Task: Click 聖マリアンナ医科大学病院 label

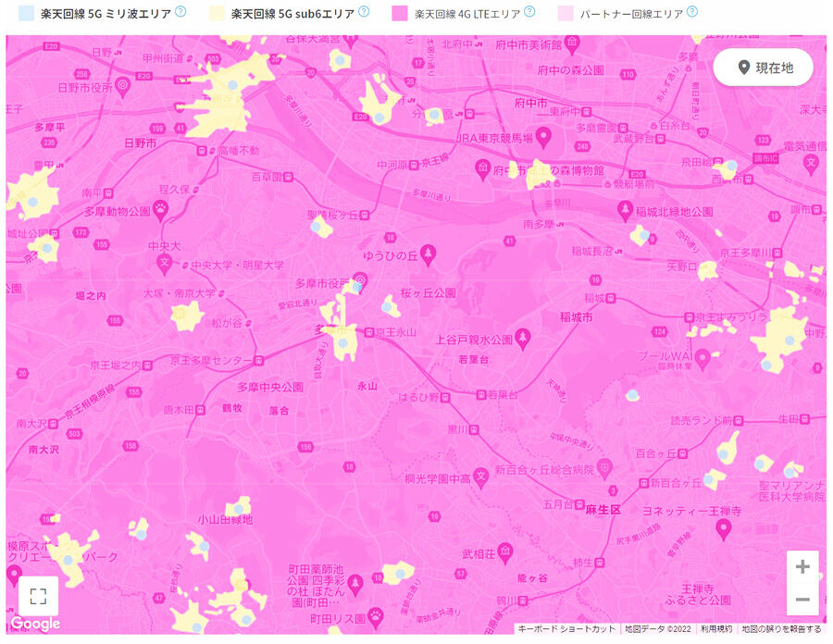Action: coord(791,491)
